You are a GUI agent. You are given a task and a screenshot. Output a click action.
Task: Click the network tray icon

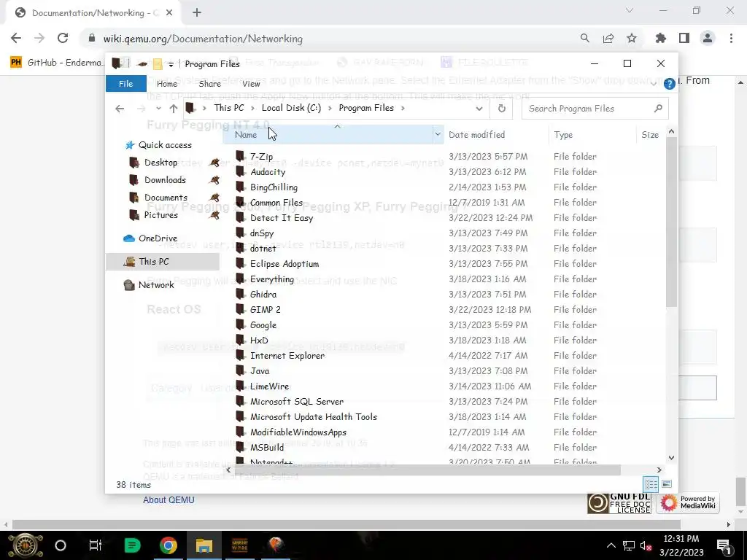[629, 545]
